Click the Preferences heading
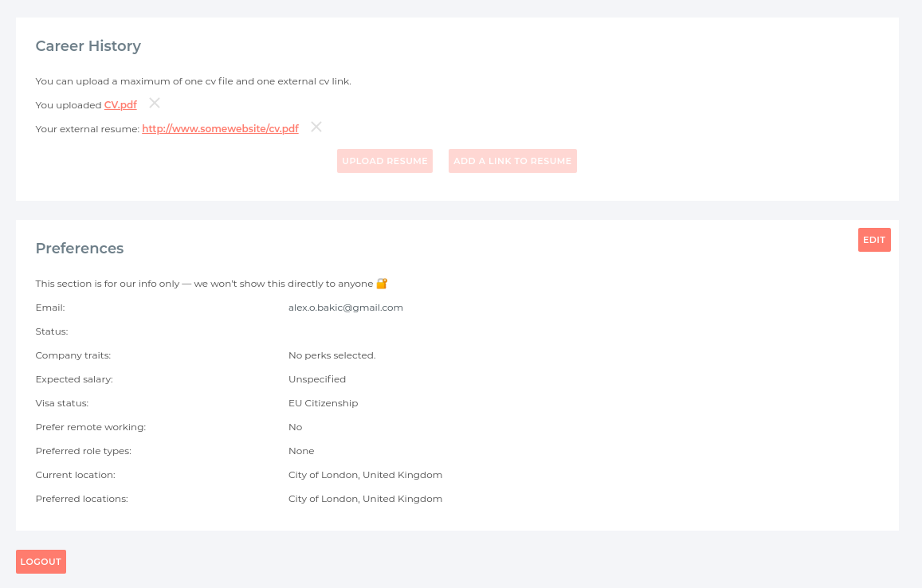The height and width of the screenshot is (588, 922). [80, 248]
